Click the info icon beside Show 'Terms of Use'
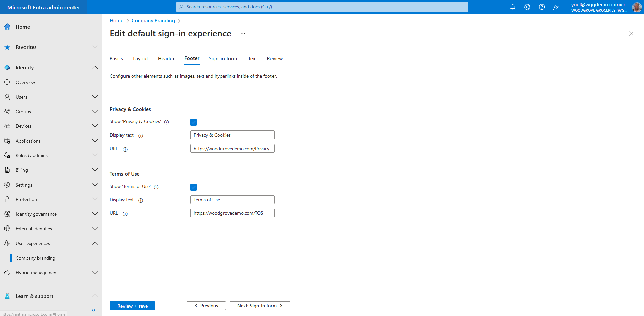The width and height of the screenshot is (644, 316). click(156, 187)
